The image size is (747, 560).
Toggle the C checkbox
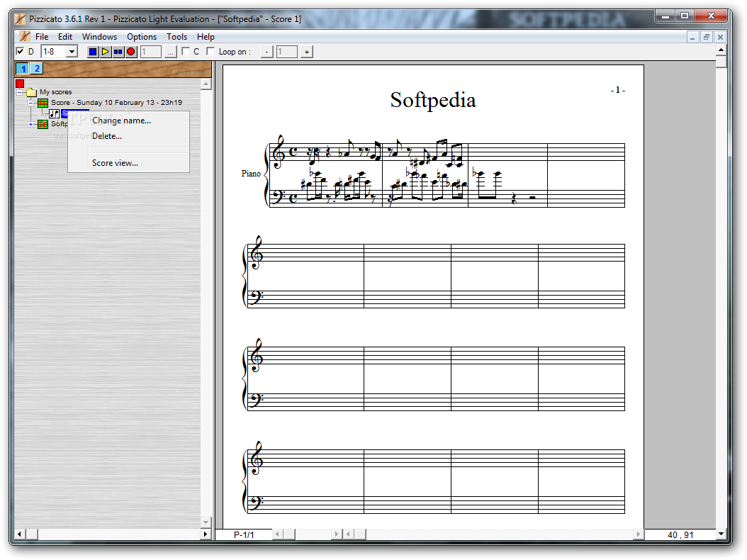pos(186,51)
